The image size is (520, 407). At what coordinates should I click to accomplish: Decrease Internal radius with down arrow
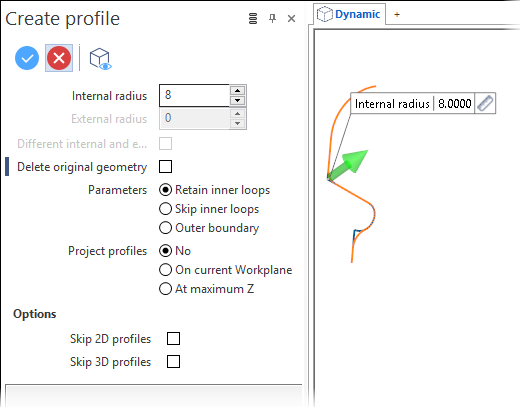(x=237, y=100)
